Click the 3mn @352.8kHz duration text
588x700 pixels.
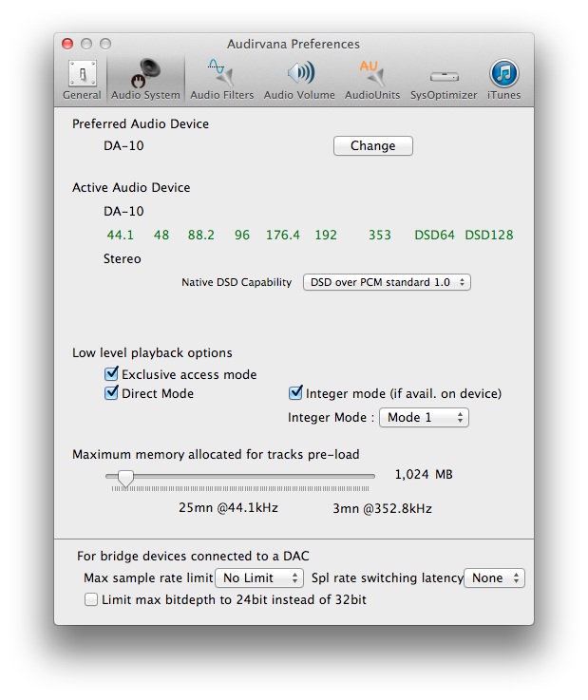tap(382, 508)
